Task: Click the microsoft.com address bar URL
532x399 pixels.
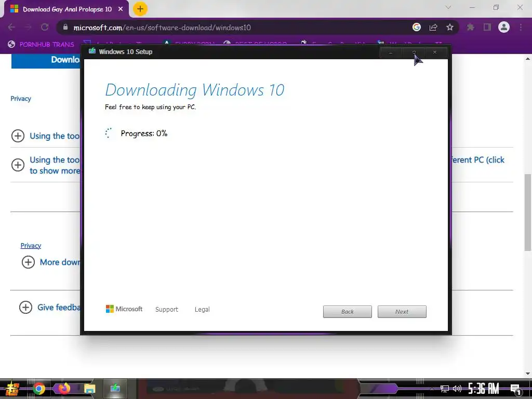Action: click(x=162, y=28)
